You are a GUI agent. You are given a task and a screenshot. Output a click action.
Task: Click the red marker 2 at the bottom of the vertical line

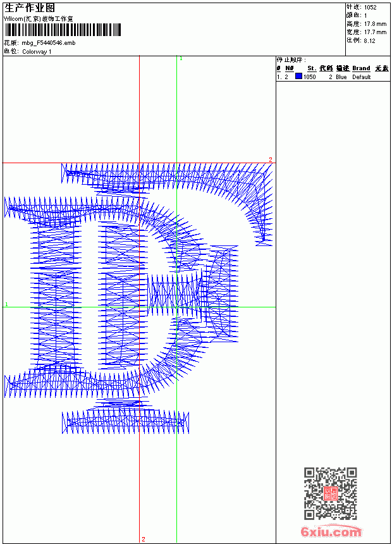144,539
